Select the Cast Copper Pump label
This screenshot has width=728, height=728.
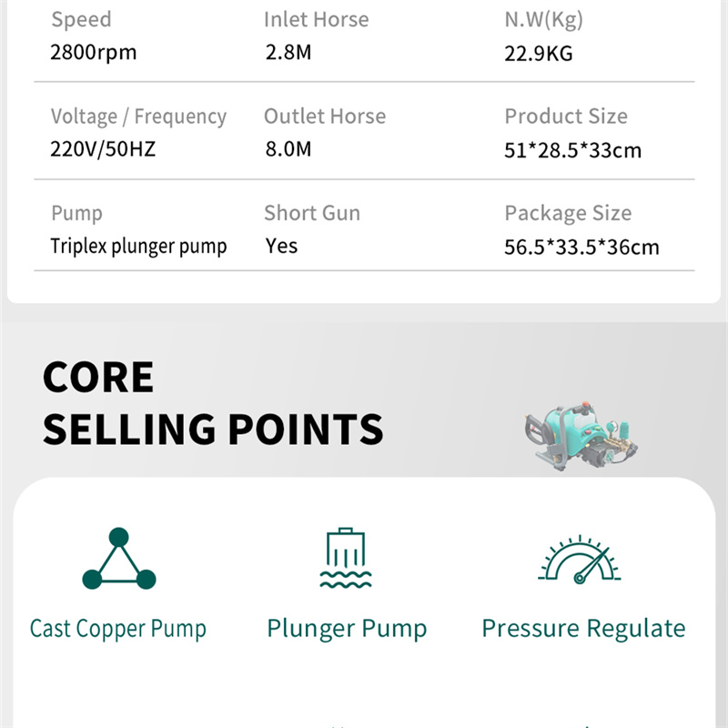point(118,629)
